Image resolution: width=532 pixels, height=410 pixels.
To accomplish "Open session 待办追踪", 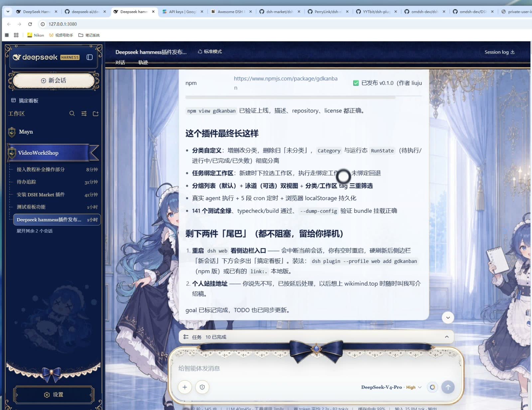I will 57,182.
